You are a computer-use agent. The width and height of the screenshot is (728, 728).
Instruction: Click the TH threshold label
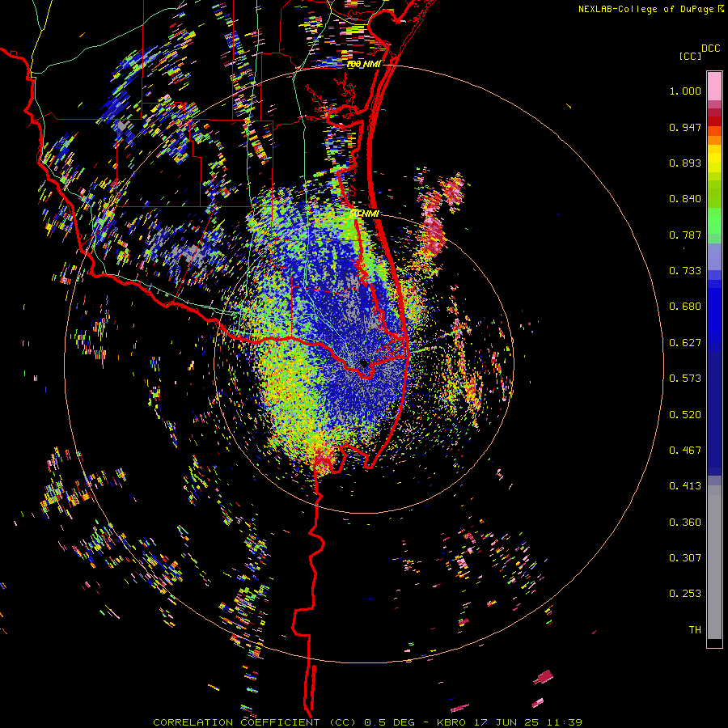click(695, 630)
